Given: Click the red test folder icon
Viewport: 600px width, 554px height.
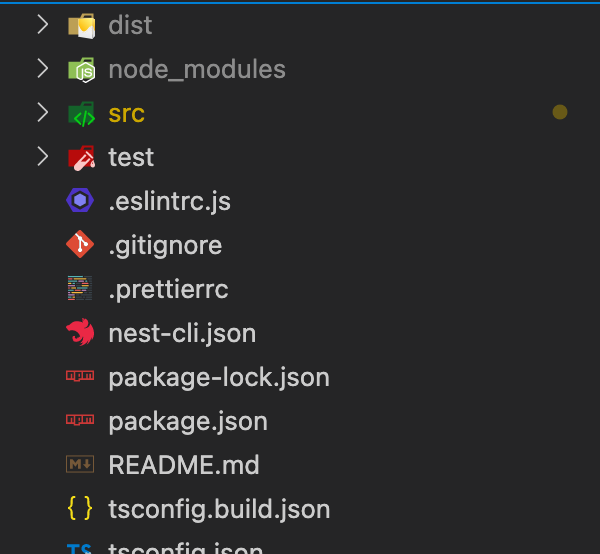Looking at the screenshot, I should (82, 158).
